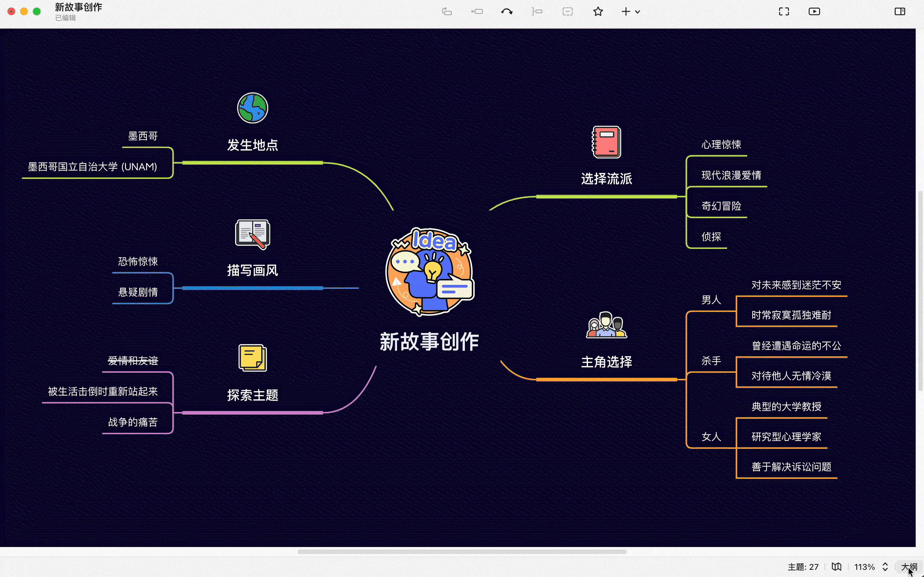Click the 主角选择 topic node

point(606,362)
